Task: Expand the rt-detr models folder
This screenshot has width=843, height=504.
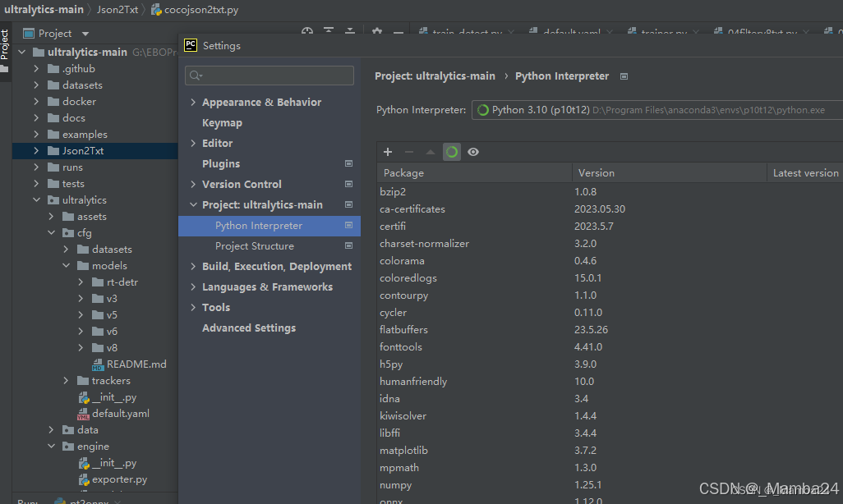Action: pyautogui.click(x=81, y=282)
